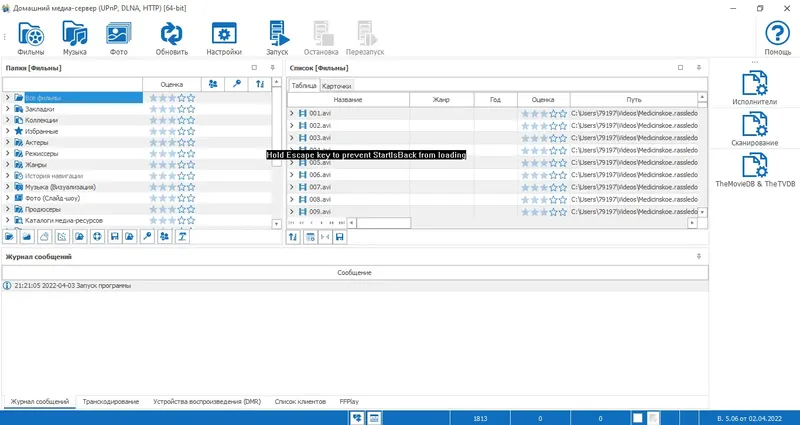Viewport: 800px width, 425px height.
Task: Select the 007.avi file name
Action: (320, 187)
